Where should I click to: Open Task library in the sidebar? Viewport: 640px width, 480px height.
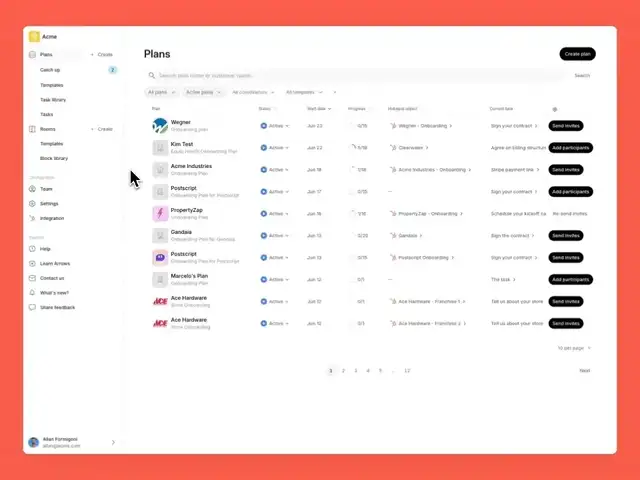tap(53, 100)
